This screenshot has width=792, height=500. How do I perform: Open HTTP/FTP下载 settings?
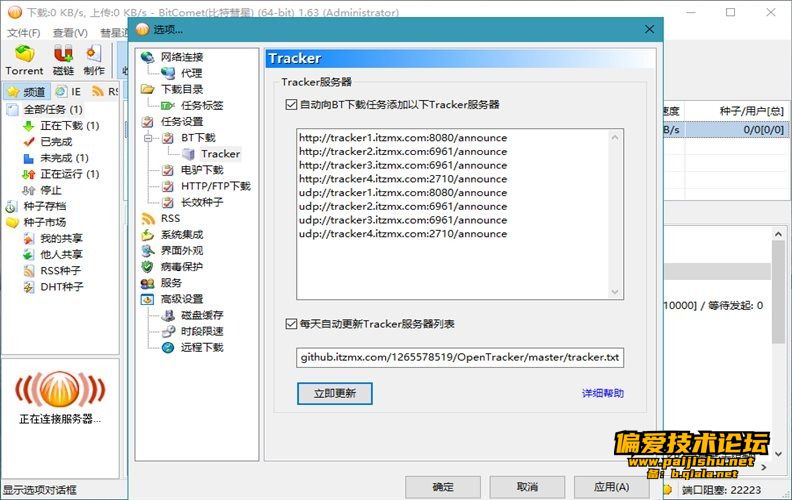[x=216, y=186]
